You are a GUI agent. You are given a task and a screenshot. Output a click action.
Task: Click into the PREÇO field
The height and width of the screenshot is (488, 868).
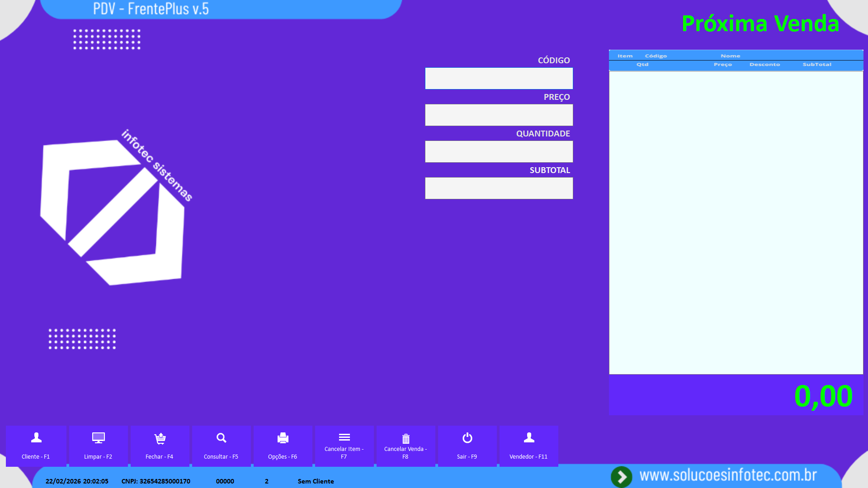[x=499, y=115]
